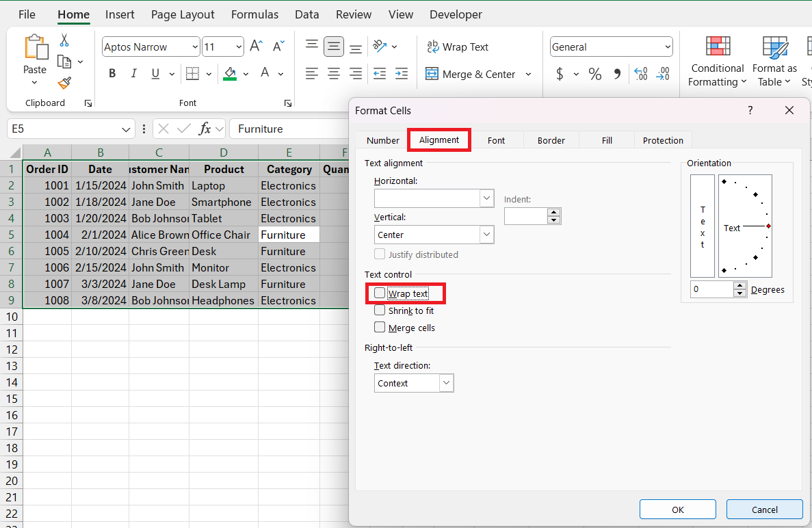Decrease font size with smaller A
Image resolution: width=812 pixels, height=528 pixels.
pyautogui.click(x=278, y=47)
